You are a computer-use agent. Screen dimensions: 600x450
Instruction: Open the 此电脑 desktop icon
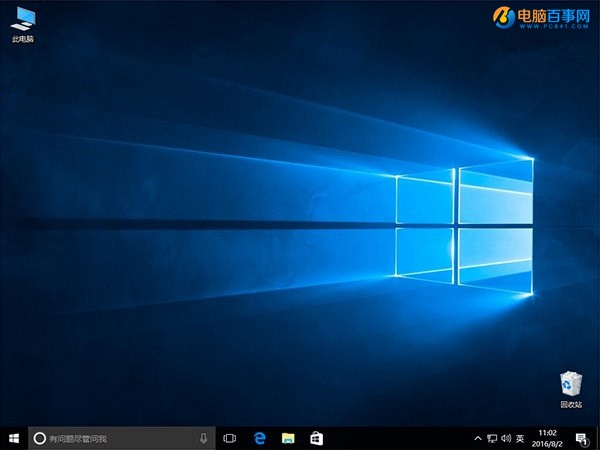coord(23,24)
